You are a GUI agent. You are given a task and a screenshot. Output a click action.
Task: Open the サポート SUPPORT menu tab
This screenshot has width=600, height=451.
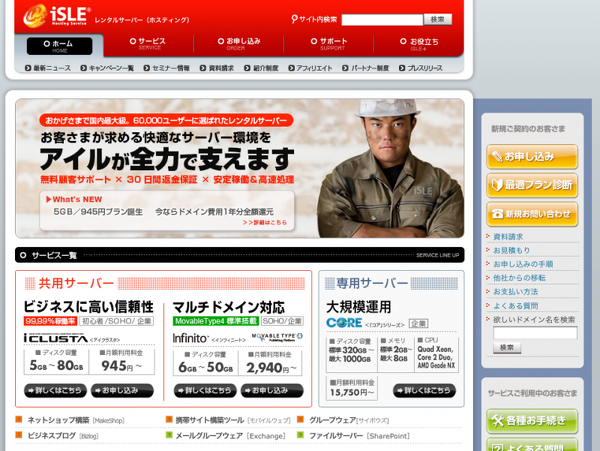[329, 44]
